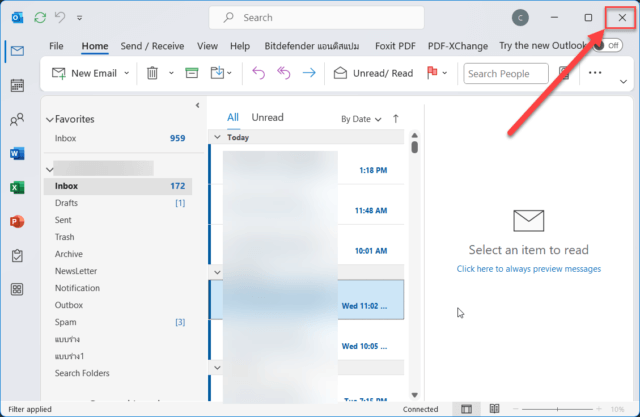Screen dimensions: 640x417
Task: Expand the New Email dropdown arrow
Action: [x=127, y=73]
